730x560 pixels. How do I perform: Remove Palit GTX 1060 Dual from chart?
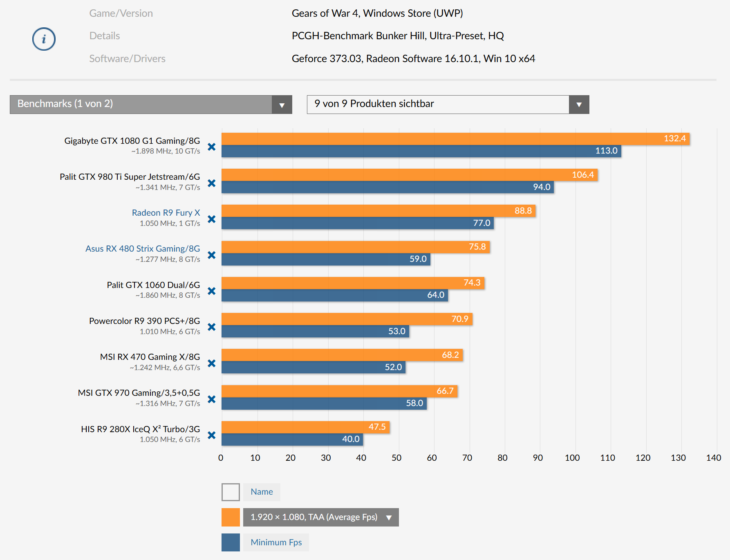pos(211,291)
